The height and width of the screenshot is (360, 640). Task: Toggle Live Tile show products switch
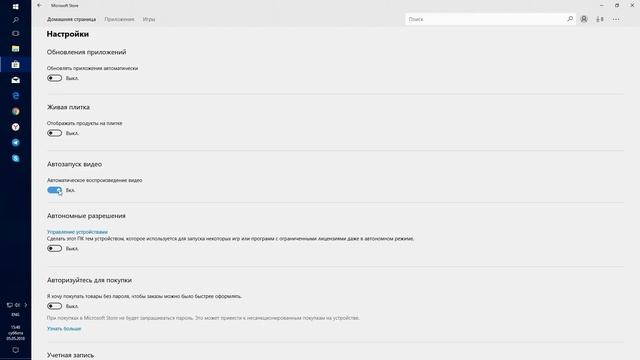pyautogui.click(x=54, y=133)
